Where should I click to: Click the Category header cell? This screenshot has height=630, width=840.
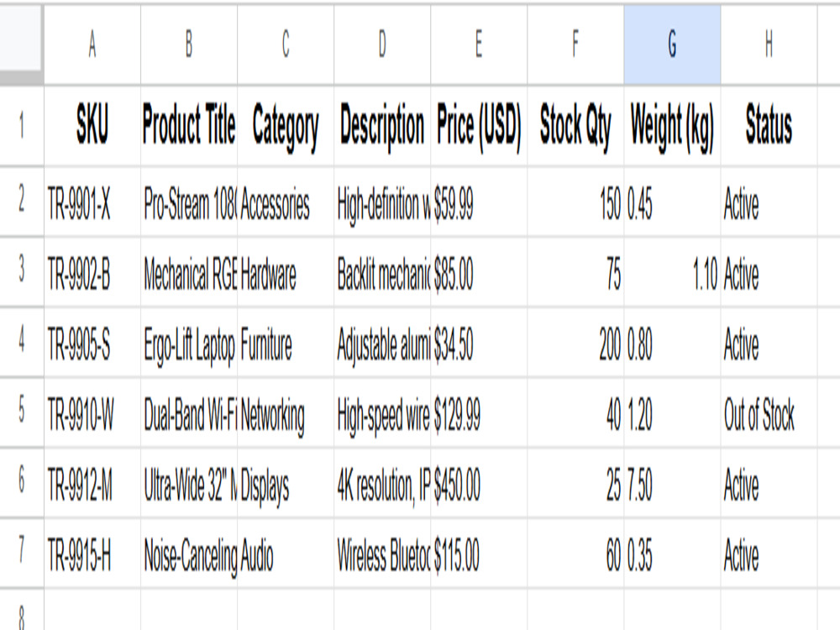[286, 126]
